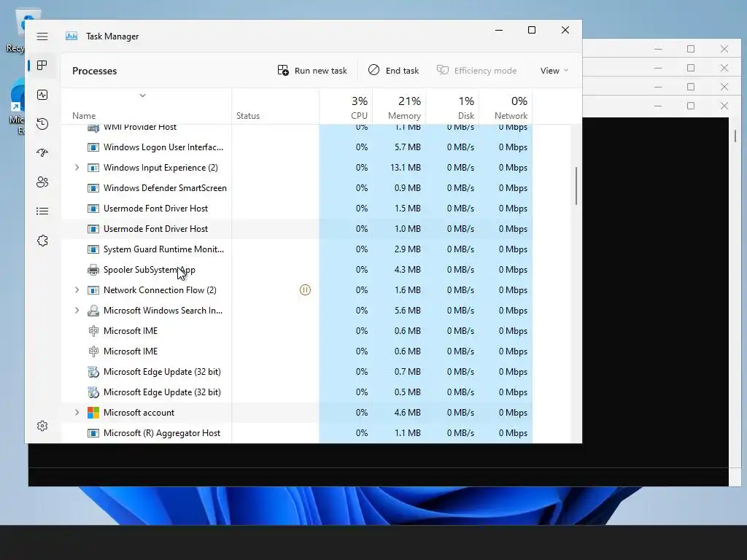
Task: Open the App history page in sidebar
Action: [42, 124]
